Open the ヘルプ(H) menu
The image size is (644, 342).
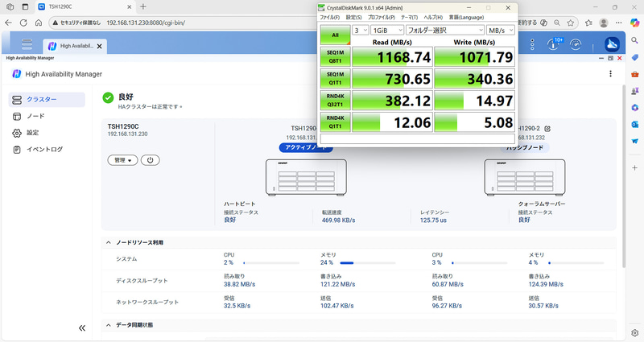433,17
